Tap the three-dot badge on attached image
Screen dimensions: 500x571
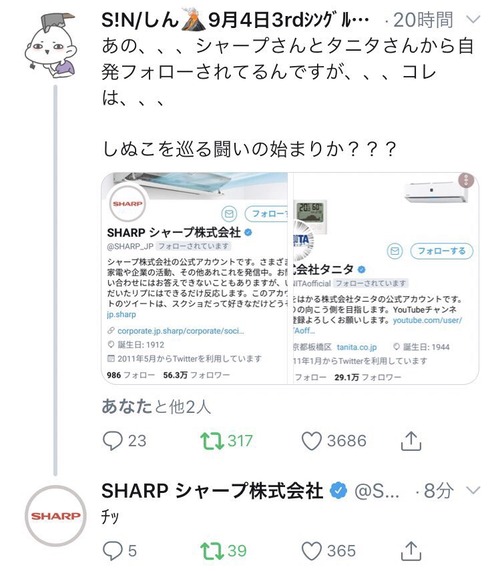pyautogui.click(x=466, y=180)
